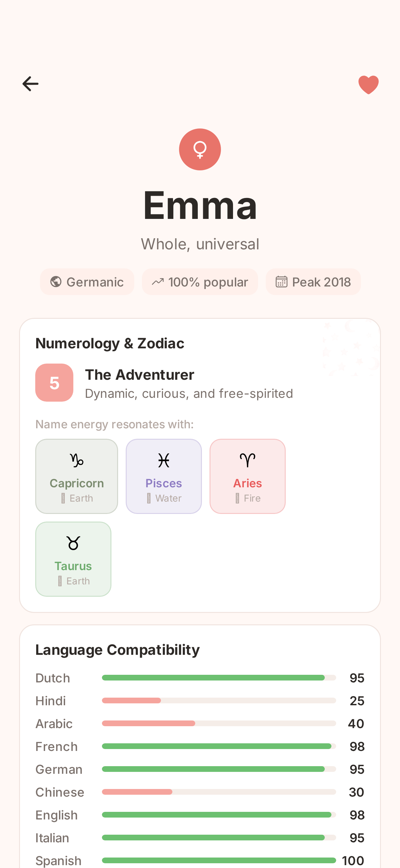Tap the Hindi compatibility bar

pos(218,700)
